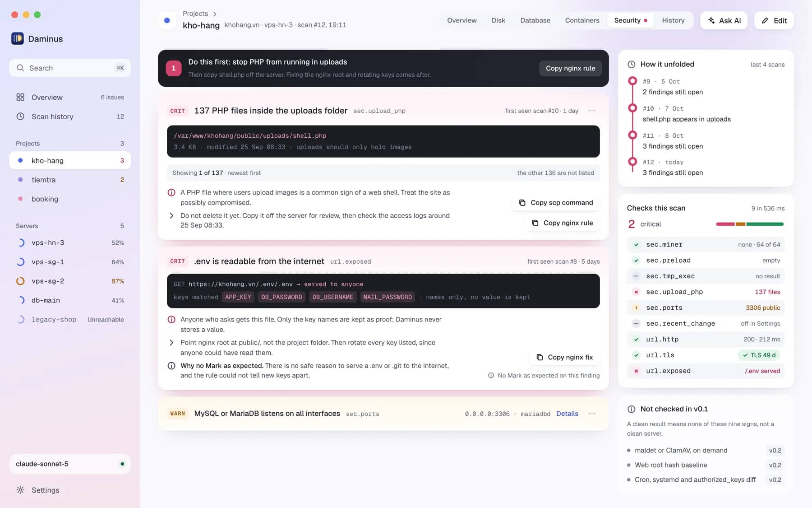
Task: Select scan #10 marker in timeline
Action: tap(632, 108)
